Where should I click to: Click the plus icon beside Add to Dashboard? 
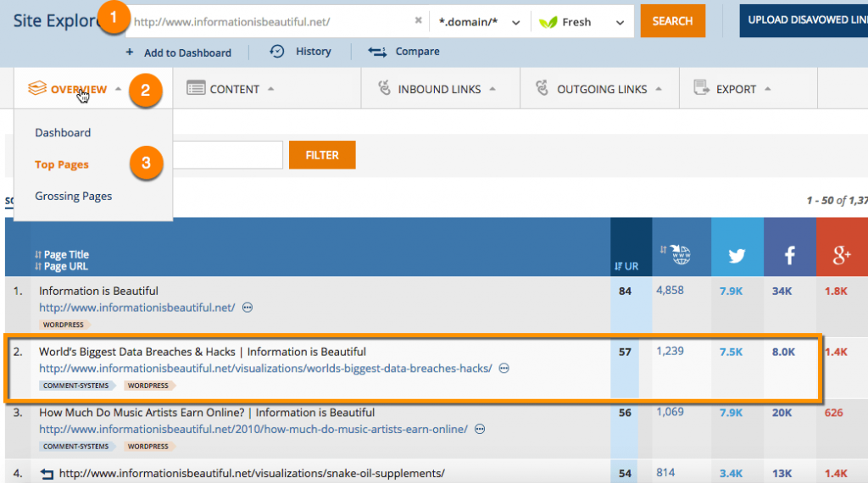coord(129,52)
